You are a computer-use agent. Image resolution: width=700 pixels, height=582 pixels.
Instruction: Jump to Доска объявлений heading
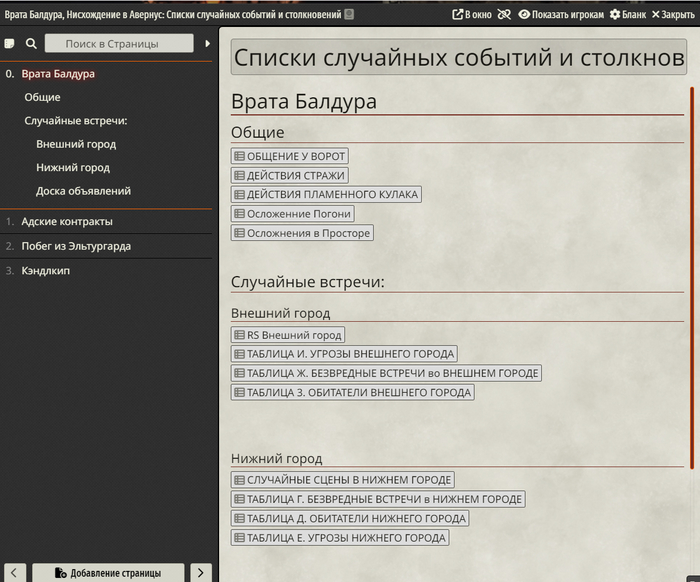click(x=83, y=191)
